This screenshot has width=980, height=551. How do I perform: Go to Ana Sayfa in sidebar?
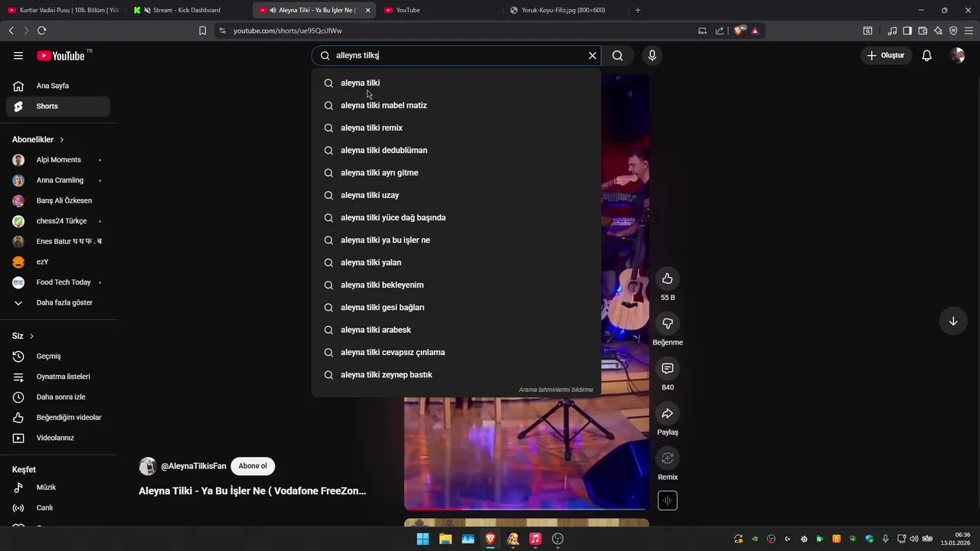(58, 86)
